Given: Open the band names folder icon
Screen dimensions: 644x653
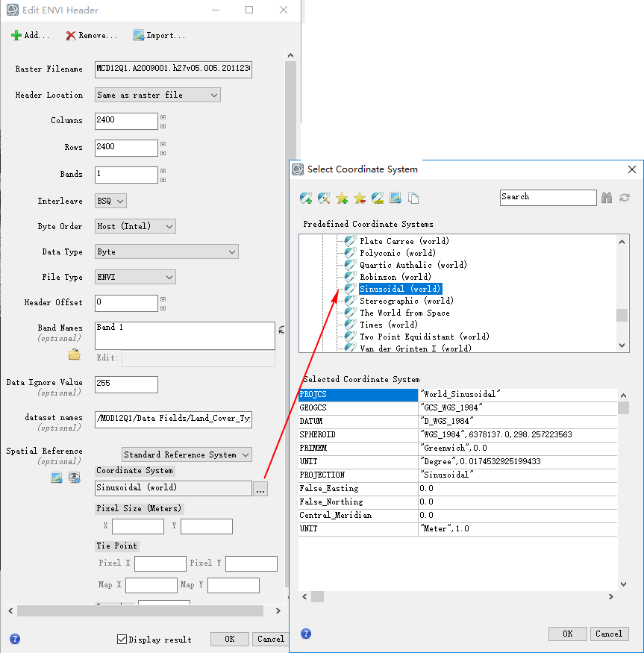Looking at the screenshot, I should point(75,354).
